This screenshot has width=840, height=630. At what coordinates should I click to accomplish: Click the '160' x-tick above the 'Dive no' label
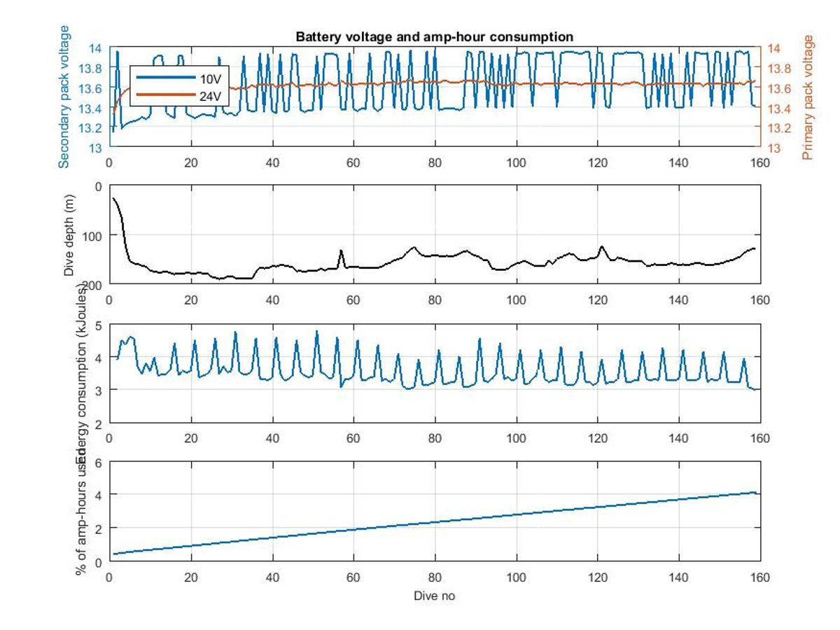click(x=760, y=577)
